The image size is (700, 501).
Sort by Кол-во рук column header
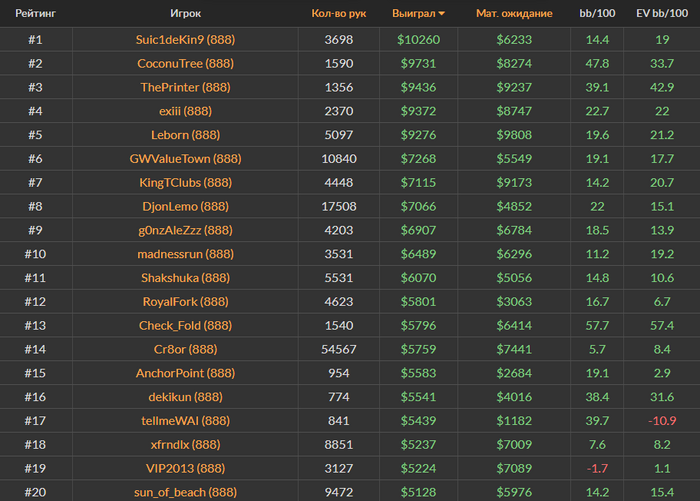(339, 15)
